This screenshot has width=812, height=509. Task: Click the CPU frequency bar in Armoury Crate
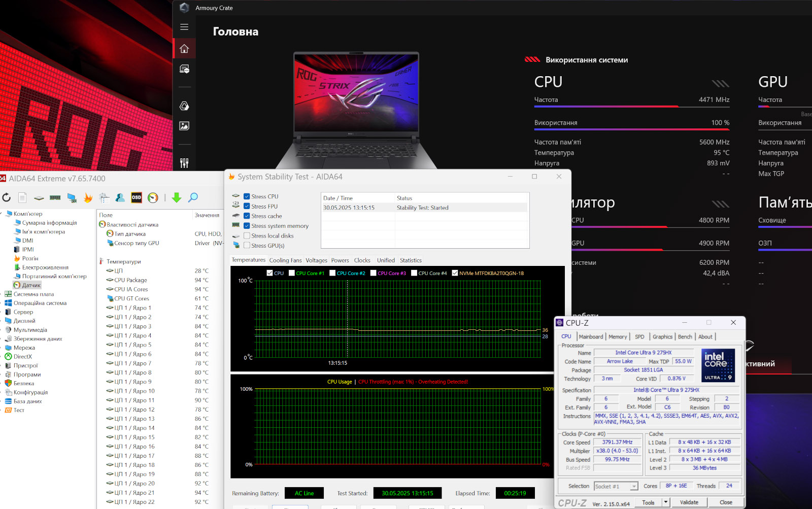pyautogui.click(x=632, y=107)
